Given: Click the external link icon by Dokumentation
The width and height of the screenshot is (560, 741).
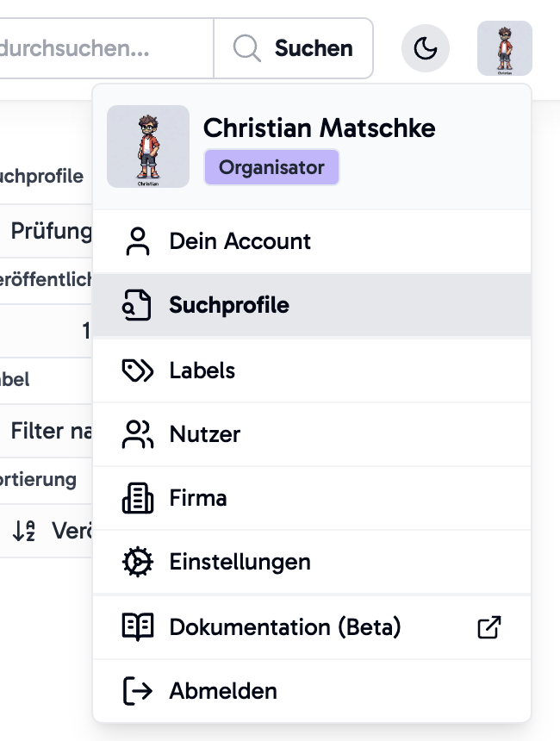Looking at the screenshot, I should (x=489, y=627).
